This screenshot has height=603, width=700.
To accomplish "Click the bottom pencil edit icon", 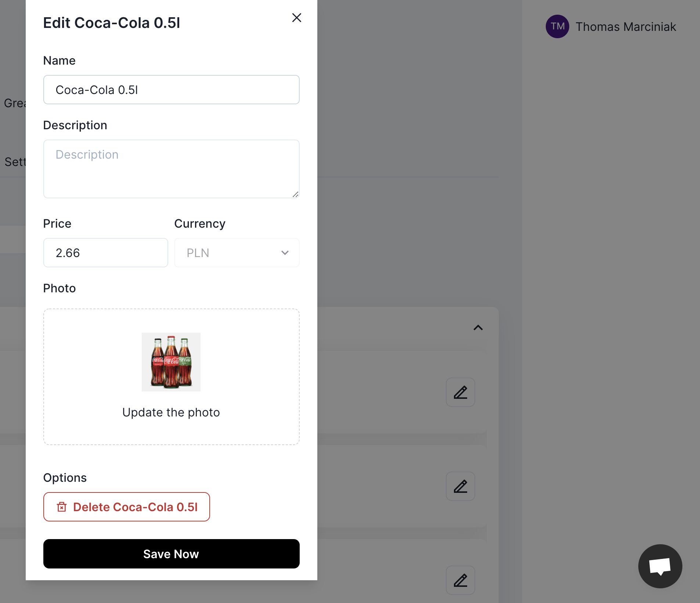I will pos(461,581).
